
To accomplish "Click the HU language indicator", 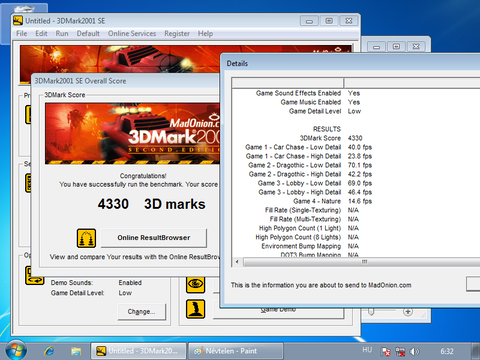I will (x=367, y=350).
